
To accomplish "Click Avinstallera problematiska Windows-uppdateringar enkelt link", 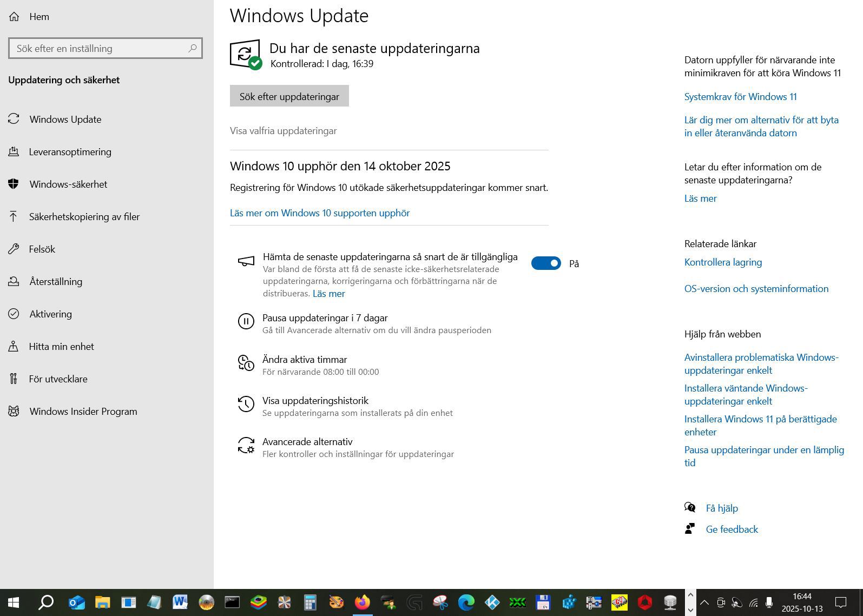I will point(762,364).
